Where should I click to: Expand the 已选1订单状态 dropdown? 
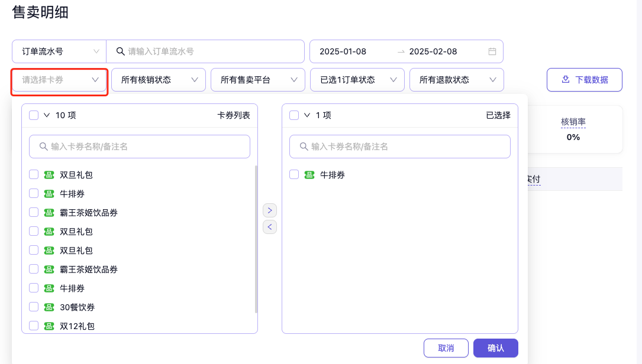click(x=357, y=80)
